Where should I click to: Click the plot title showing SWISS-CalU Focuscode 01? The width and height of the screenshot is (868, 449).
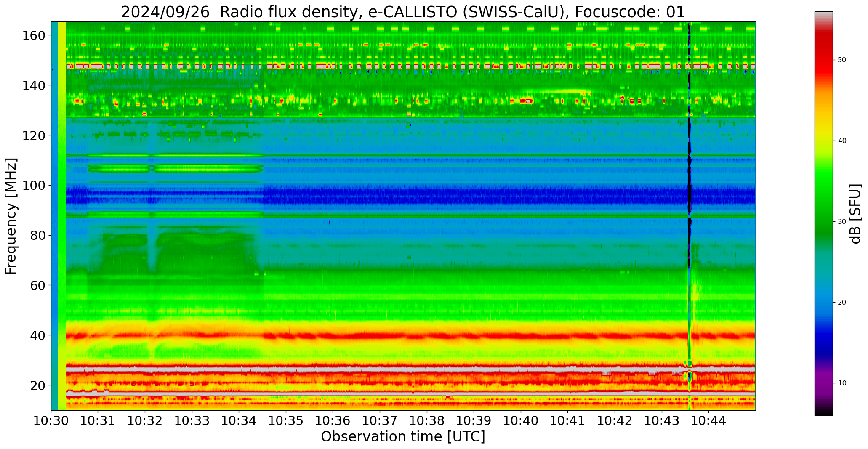(x=403, y=11)
